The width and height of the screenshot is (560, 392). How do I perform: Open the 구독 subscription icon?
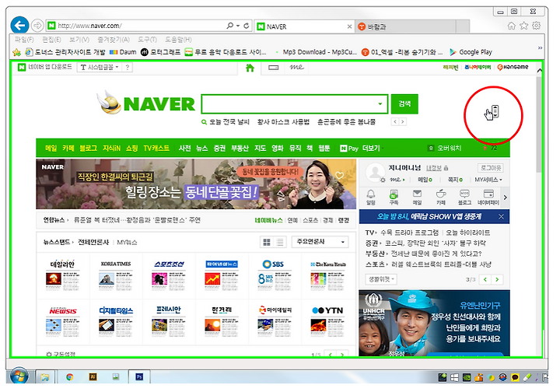tap(394, 197)
